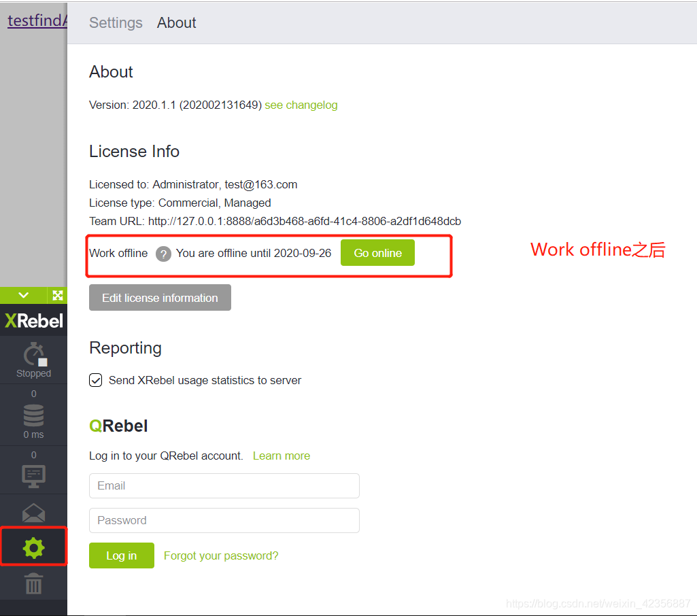
Task: Open the QRebel Learn more link
Action: point(282,456)
